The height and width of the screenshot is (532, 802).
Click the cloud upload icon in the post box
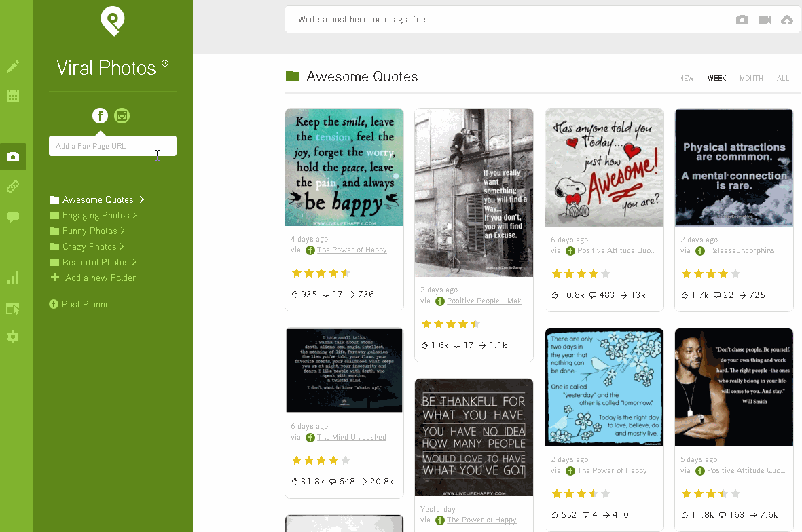787,20
